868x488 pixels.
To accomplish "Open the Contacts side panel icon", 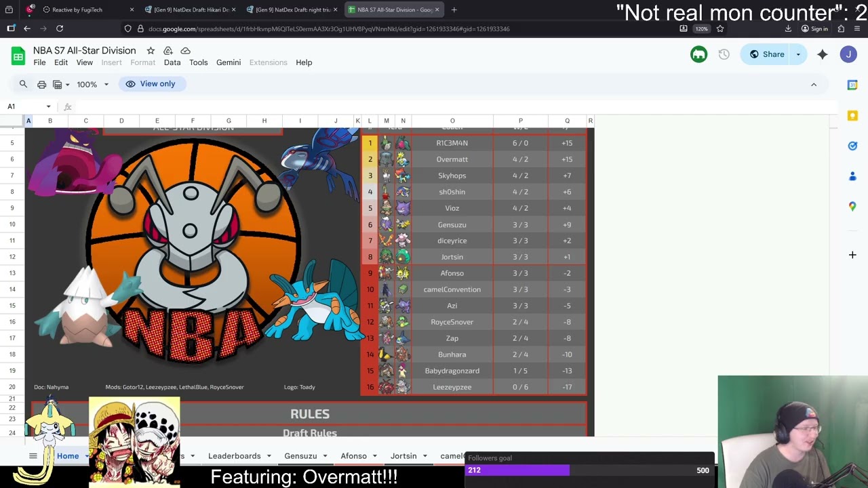I will 852,176.
